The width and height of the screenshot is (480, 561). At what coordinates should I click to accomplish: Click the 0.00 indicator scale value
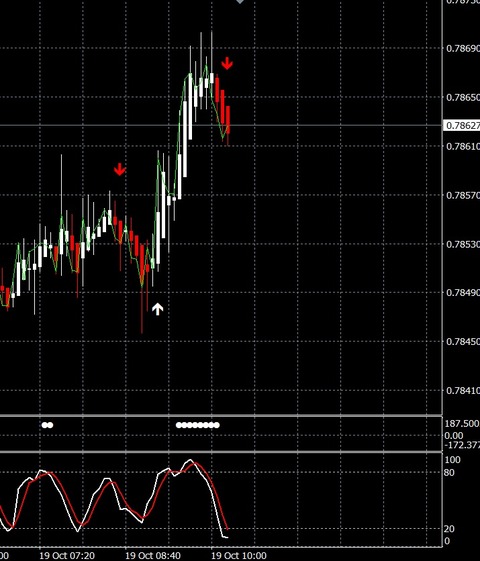(454, 435)
